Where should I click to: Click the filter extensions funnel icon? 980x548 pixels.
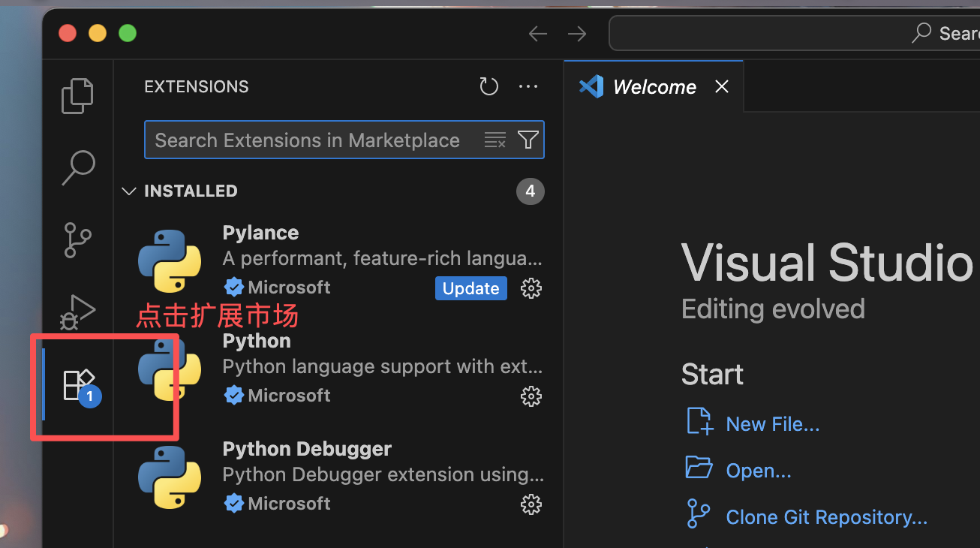[x=528, y=140]
